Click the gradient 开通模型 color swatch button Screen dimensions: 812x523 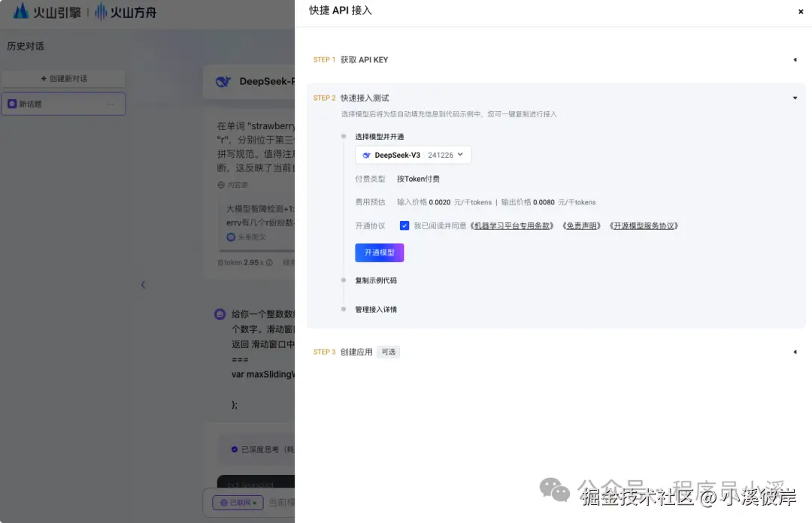pos(379,252)
